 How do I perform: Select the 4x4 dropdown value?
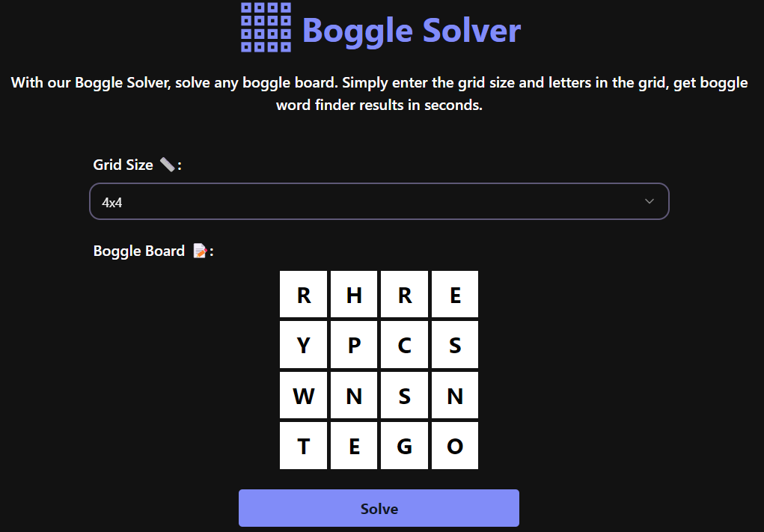tap(112, 201)
